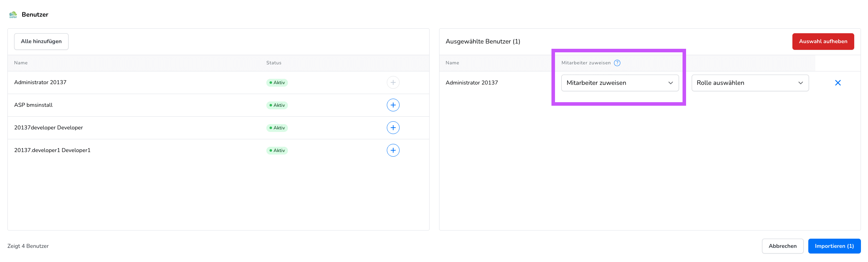Add ASP bmsinstall user with plus icon
The height and width of the screenshot is (262, 868).
393,105
